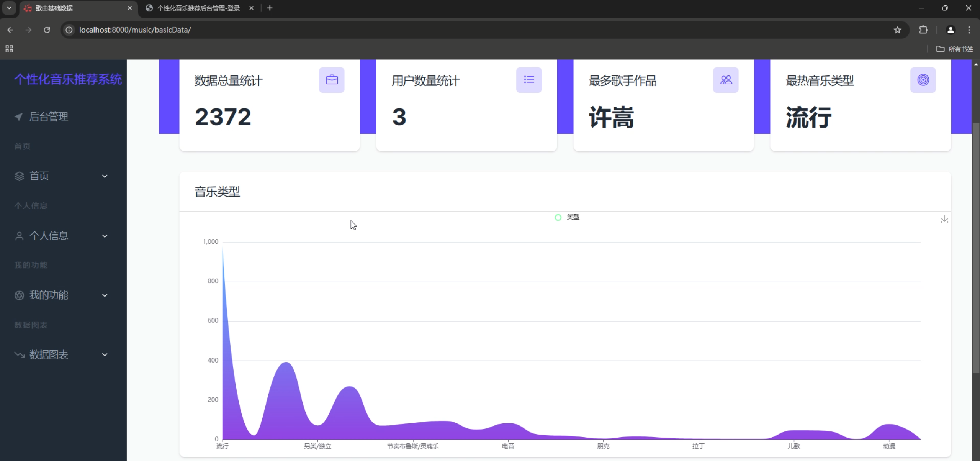The image size is (980, 461).
Task: Click the 动漫 x-axis label
Action: pyautogui.click(x=889, y=446)
